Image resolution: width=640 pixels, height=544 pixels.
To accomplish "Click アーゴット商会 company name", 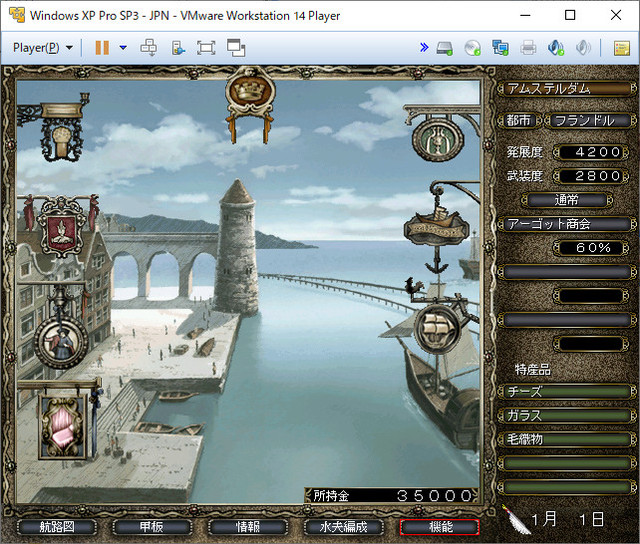I will point(567,224).
